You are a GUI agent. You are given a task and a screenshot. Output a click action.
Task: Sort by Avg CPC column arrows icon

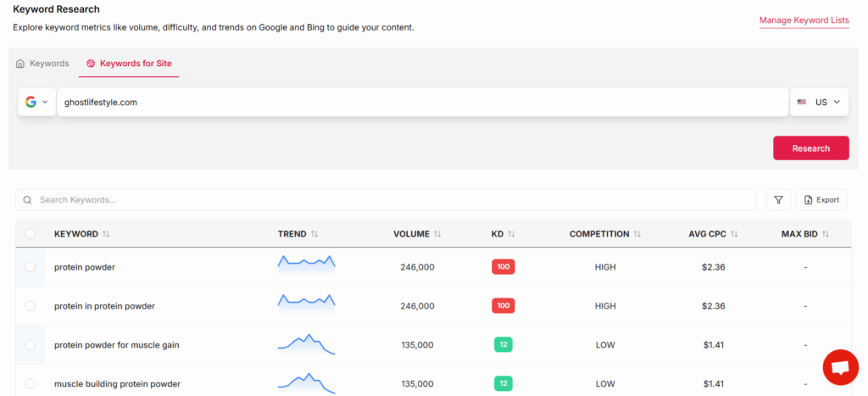click(x=734, y=234)
